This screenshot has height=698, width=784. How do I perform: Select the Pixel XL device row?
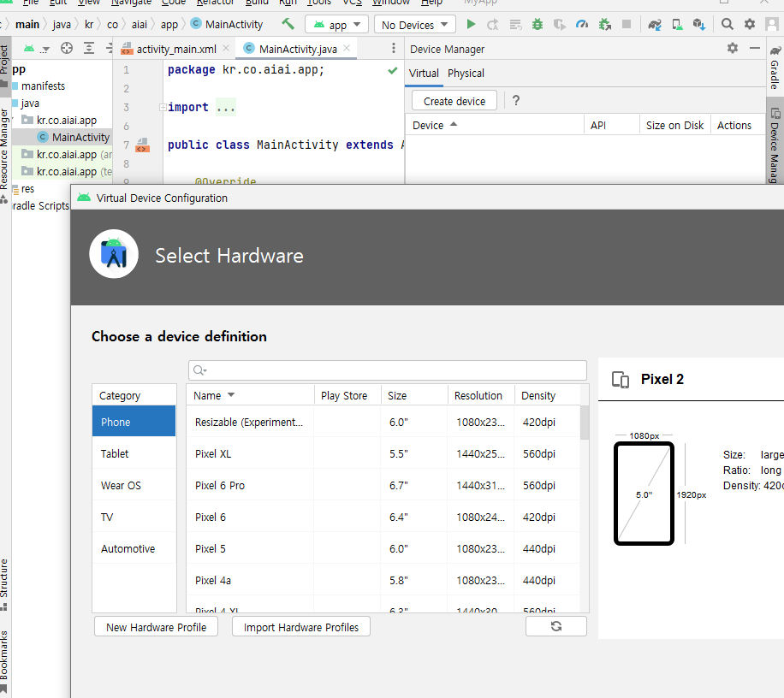[383, 453]
